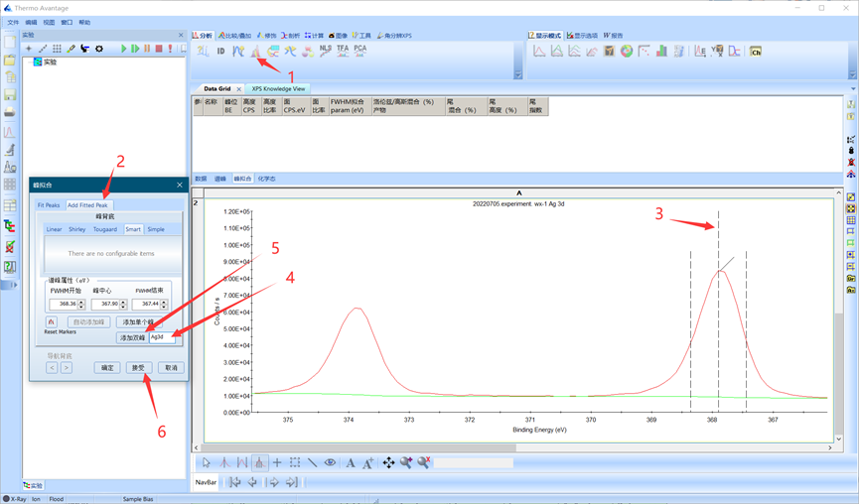The width and height of the screenshot is (859, 504).
Task: Click the 添加双峰 button
Action: (132, 337)
